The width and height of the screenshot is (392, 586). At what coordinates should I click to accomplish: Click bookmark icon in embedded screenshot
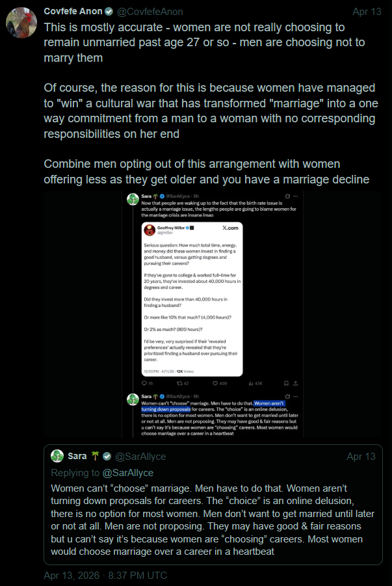pyautogui.click(x=286, y=383)
